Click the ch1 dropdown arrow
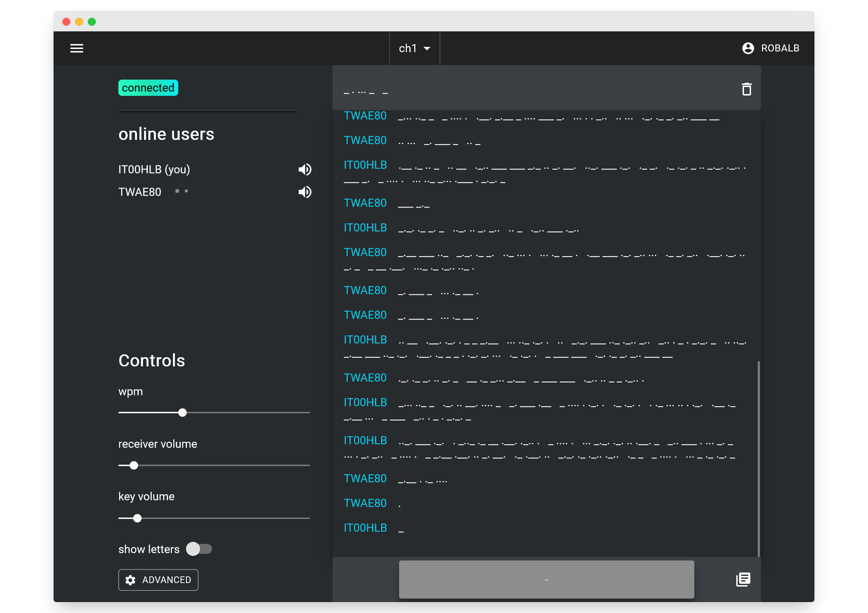The width and height of the screenshot is (868, 613). 427,48
